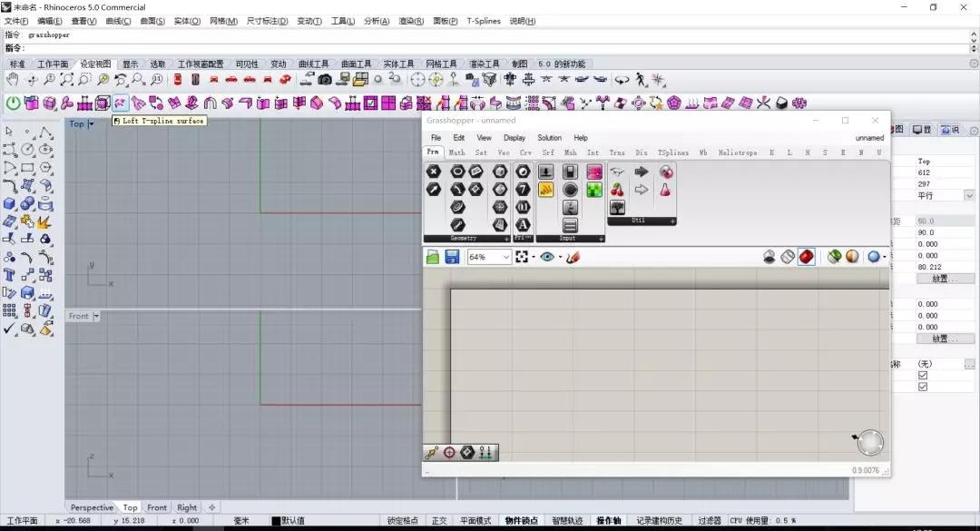Select the solid Box tool
The height and width of the screenshot is (531, 980).
[9, 204]
